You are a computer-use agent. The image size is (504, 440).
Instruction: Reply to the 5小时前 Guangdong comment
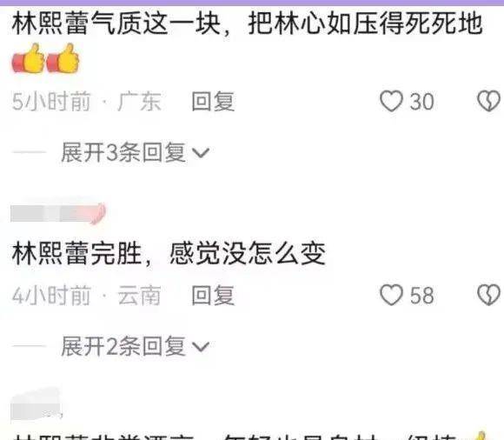(213, 102)
